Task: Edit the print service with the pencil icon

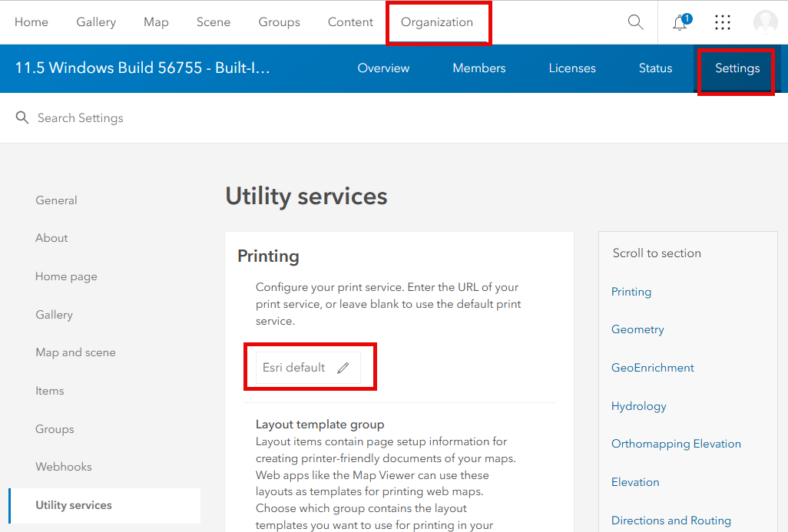Action: (343, 367)
